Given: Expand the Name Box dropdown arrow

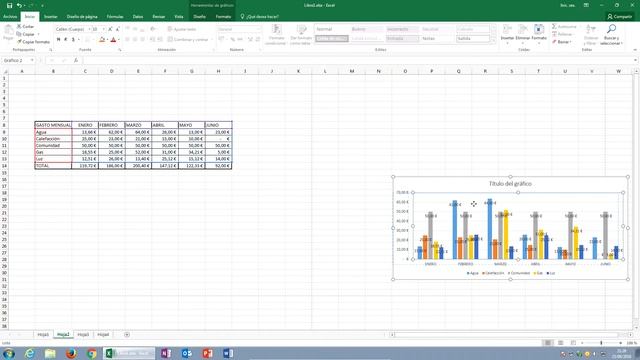Looking at the screenshot, I should 32,60.
